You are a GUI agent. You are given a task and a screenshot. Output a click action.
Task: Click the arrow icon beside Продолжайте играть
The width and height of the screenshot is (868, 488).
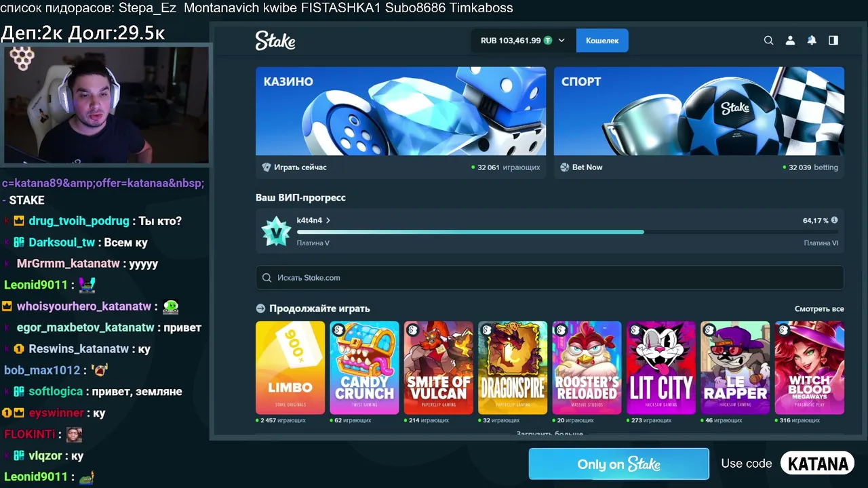[x=260, y=308]
